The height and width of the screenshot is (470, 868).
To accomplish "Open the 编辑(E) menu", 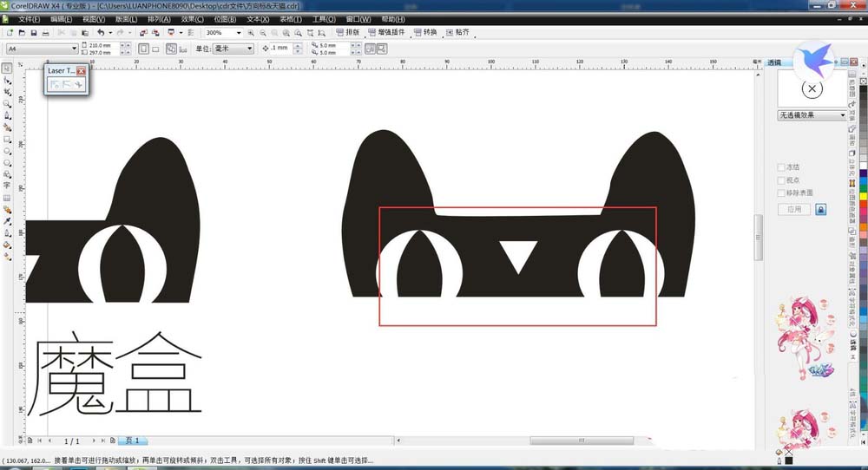I will [x=61, y=19].
